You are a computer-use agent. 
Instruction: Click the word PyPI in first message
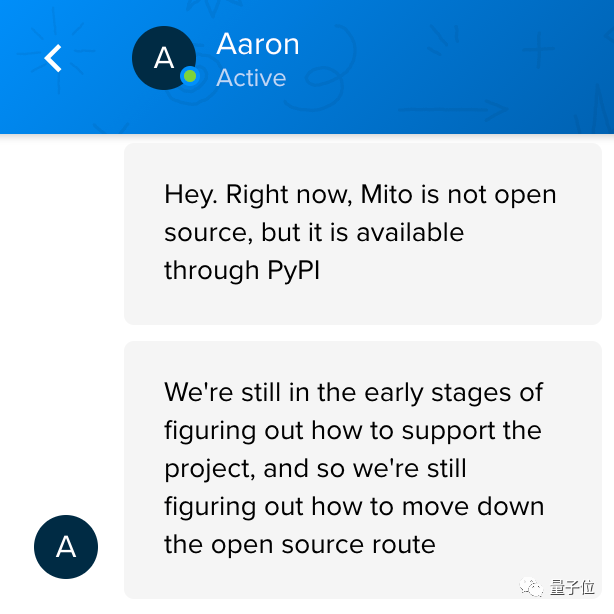(x=293, y=271)
